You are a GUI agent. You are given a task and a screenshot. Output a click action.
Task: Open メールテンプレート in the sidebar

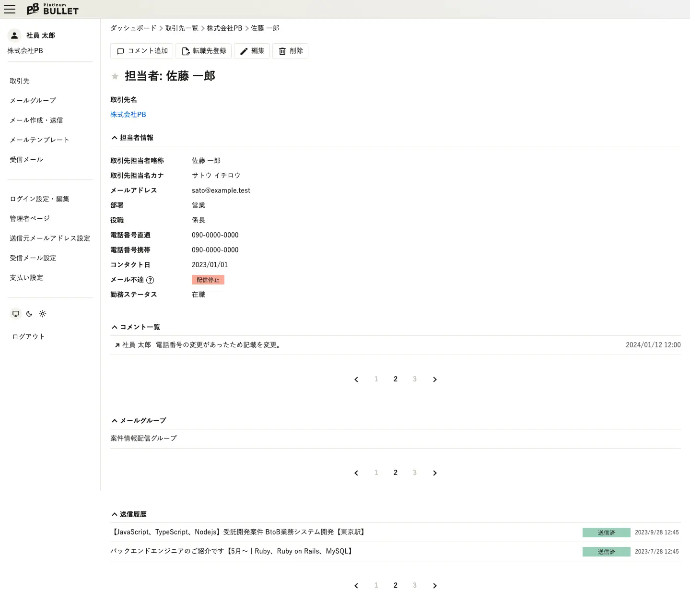pyautogui.click(x=39, y=140)
